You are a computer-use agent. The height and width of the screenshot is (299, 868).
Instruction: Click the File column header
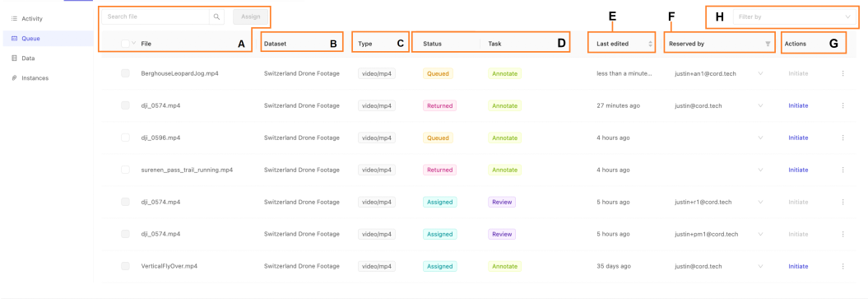point(146,43)
